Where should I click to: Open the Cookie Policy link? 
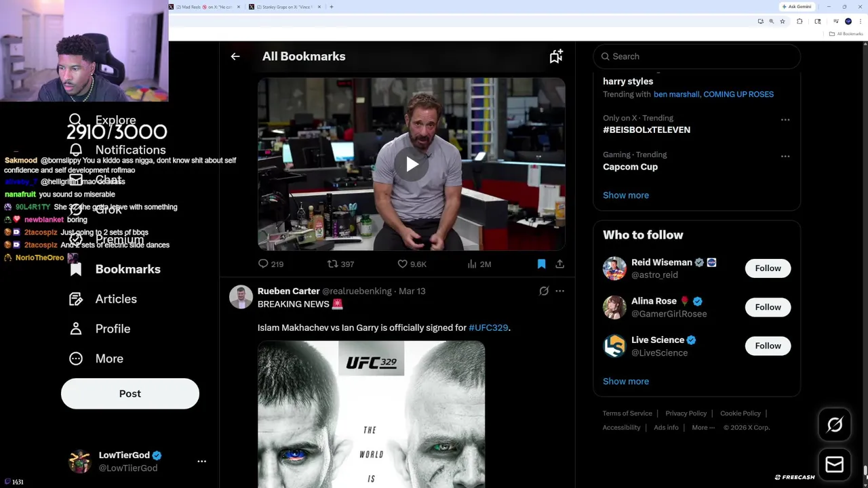tap(741, 413)
